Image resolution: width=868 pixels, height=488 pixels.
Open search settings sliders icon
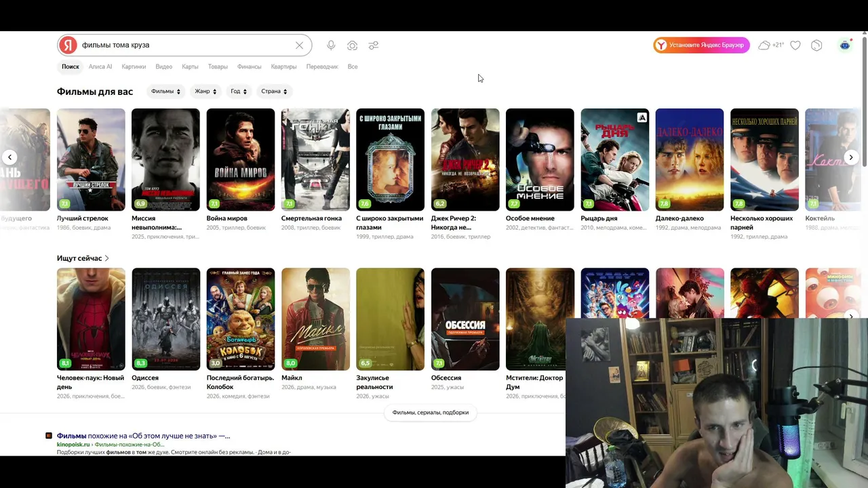click(x=374, y=45)
